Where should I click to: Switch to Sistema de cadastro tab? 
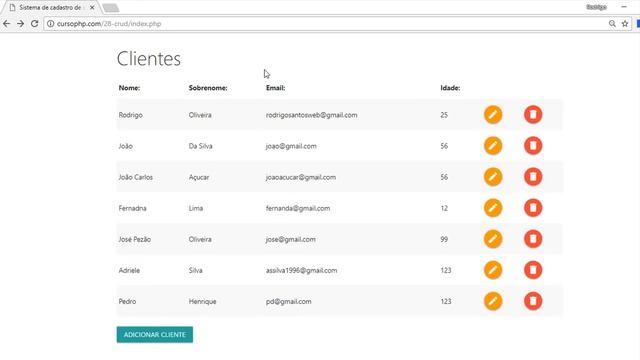(x=50, y=7)
